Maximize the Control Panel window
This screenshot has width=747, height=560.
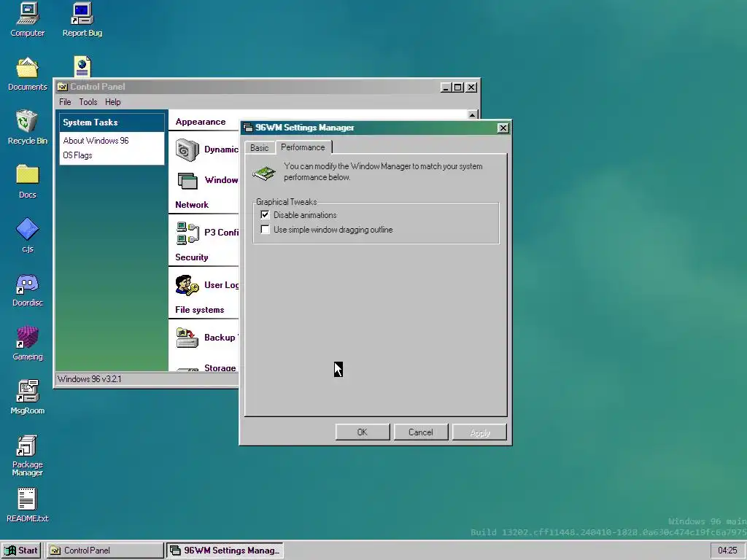(x=458, y=87)
